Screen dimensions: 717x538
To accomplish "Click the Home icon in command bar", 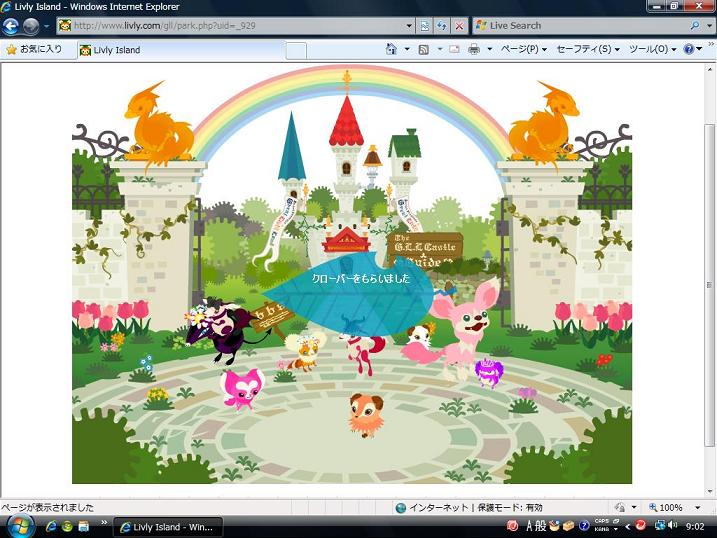I will [391, 49].
